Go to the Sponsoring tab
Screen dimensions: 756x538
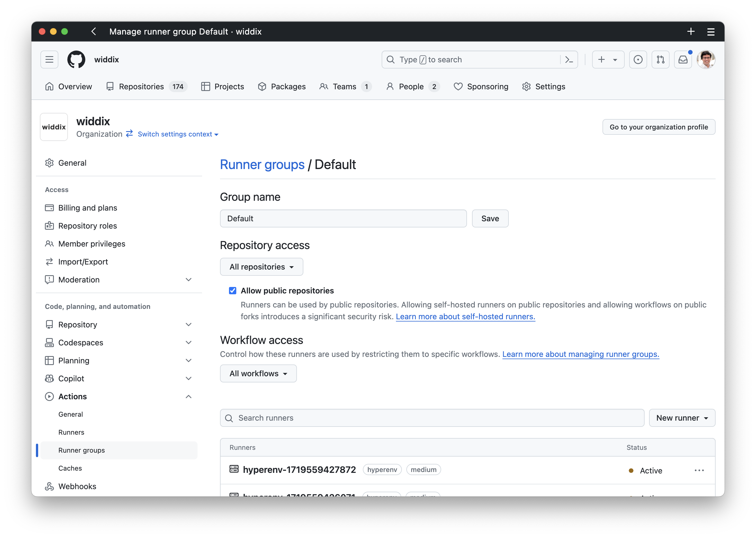pos(481,86)
